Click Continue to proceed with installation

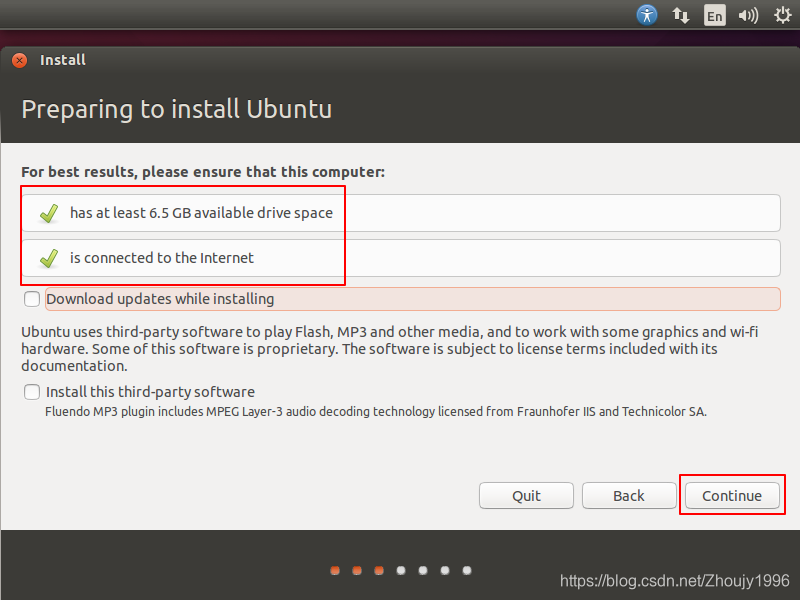point(732,495)
